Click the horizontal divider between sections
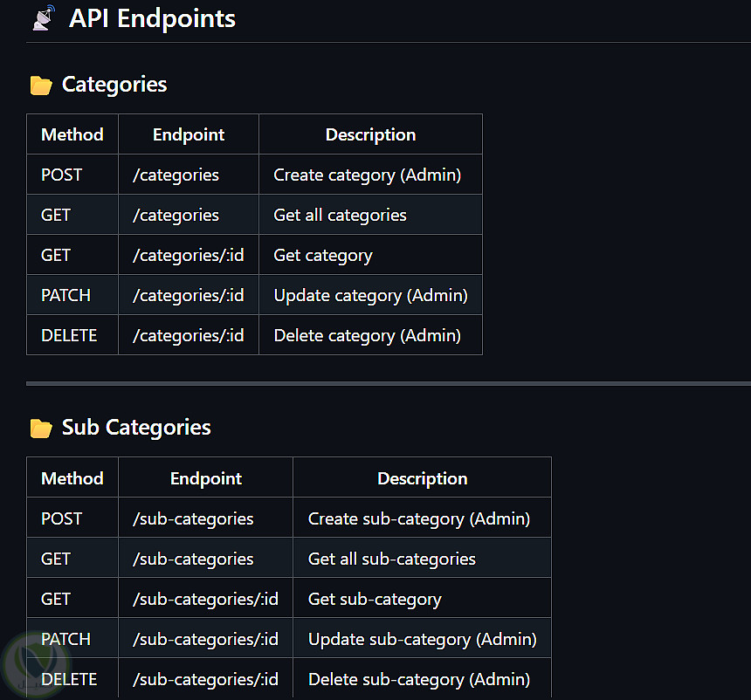 [x=388, y=383]
